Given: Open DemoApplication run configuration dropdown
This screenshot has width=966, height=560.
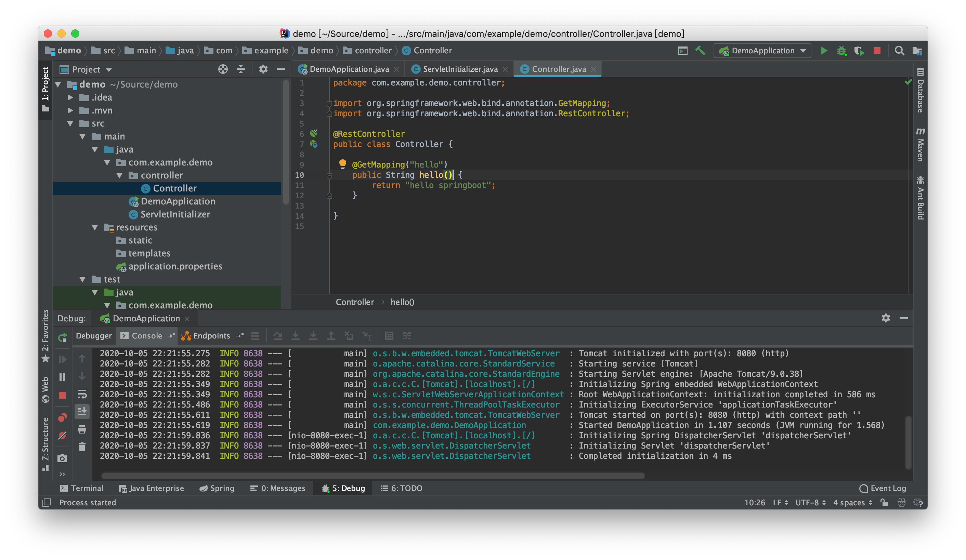Looking at the screenshot, I should [x=762, y=51].
